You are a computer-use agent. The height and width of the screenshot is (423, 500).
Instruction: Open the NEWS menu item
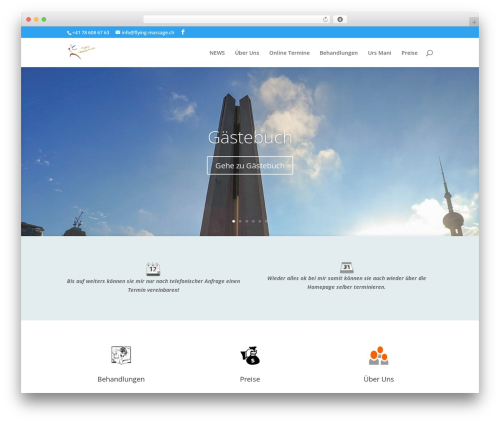217,53
